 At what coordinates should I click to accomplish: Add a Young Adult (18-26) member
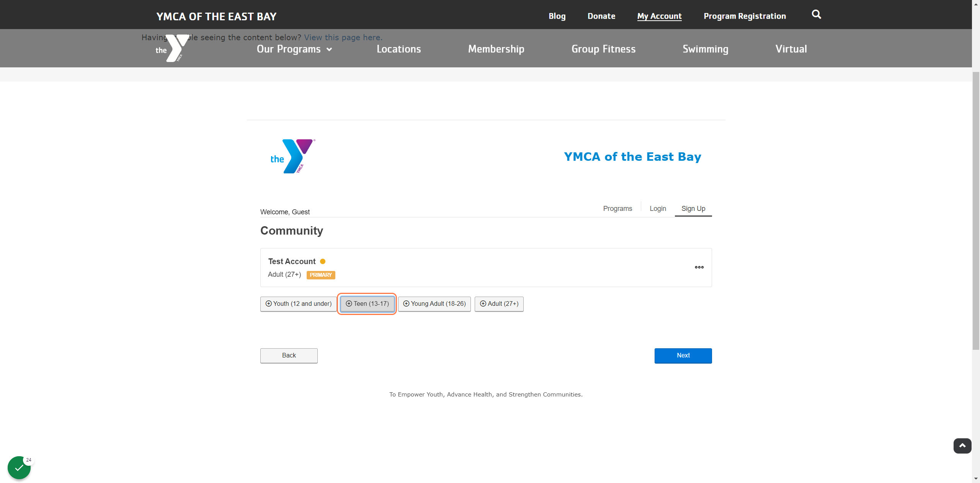(434, 304)
